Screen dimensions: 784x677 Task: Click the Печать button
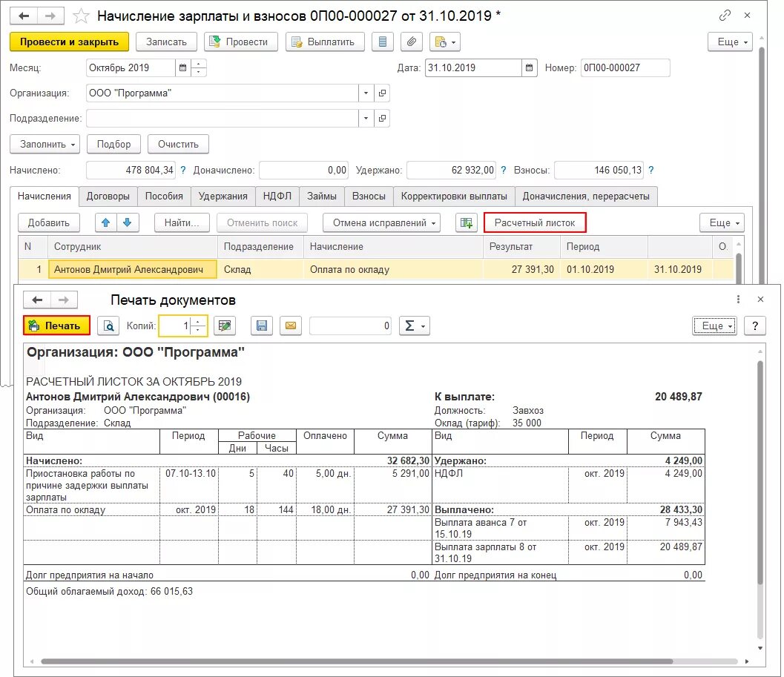(56, 326)
